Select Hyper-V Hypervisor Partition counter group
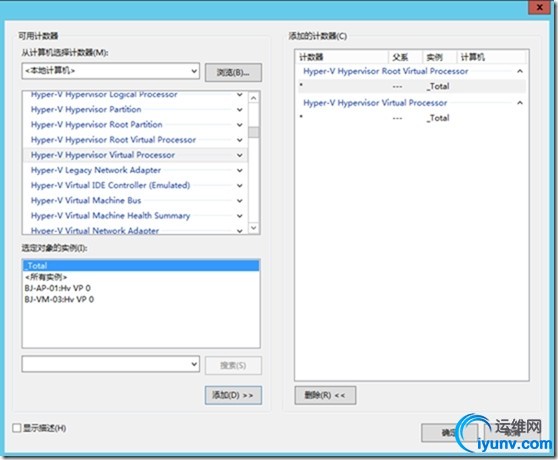This screenshot has width=558, height=460. [x=86, y=110]
